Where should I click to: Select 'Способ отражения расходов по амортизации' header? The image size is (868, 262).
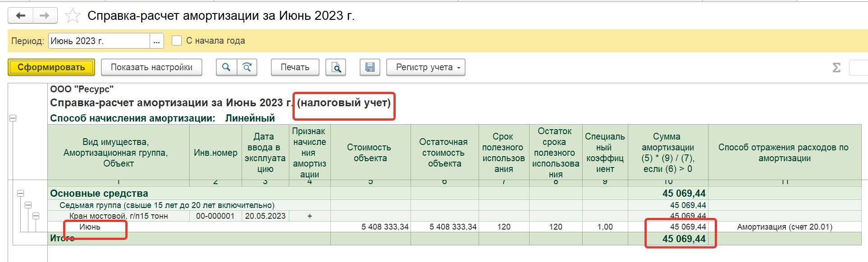point(785,153)
